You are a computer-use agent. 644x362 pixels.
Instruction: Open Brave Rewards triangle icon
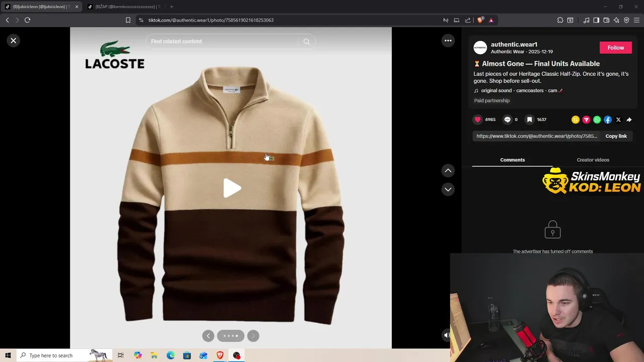pyautogui.click(x=491, y=20)
